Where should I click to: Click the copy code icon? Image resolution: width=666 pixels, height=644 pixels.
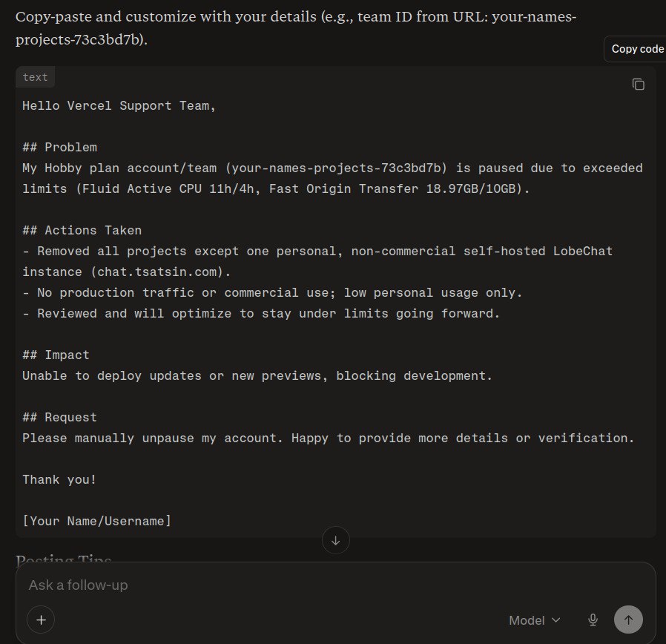coord(638,85)
